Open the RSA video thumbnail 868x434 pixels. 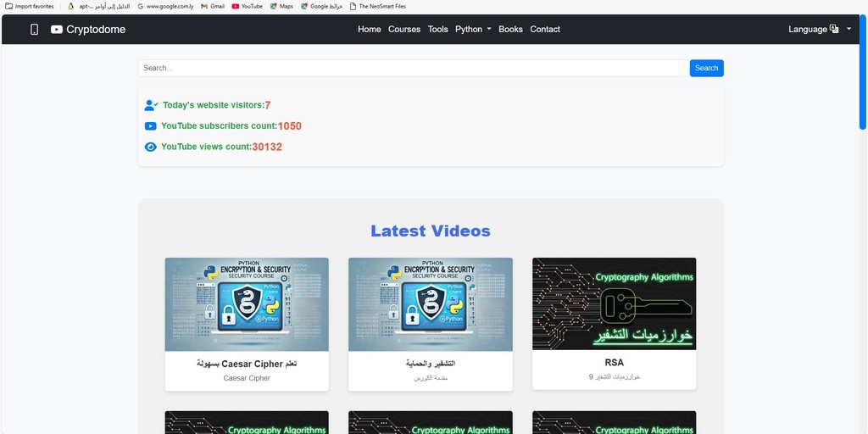pos(615,304)
